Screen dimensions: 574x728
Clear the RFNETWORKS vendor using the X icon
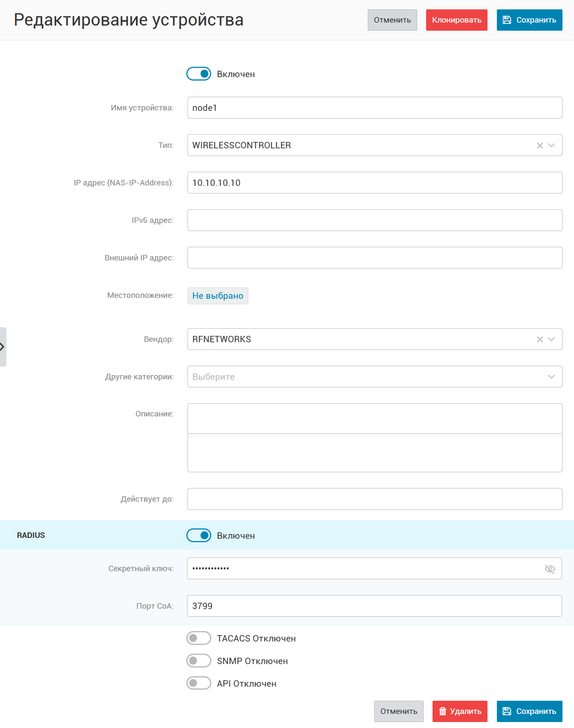click(x=540, y=339)
